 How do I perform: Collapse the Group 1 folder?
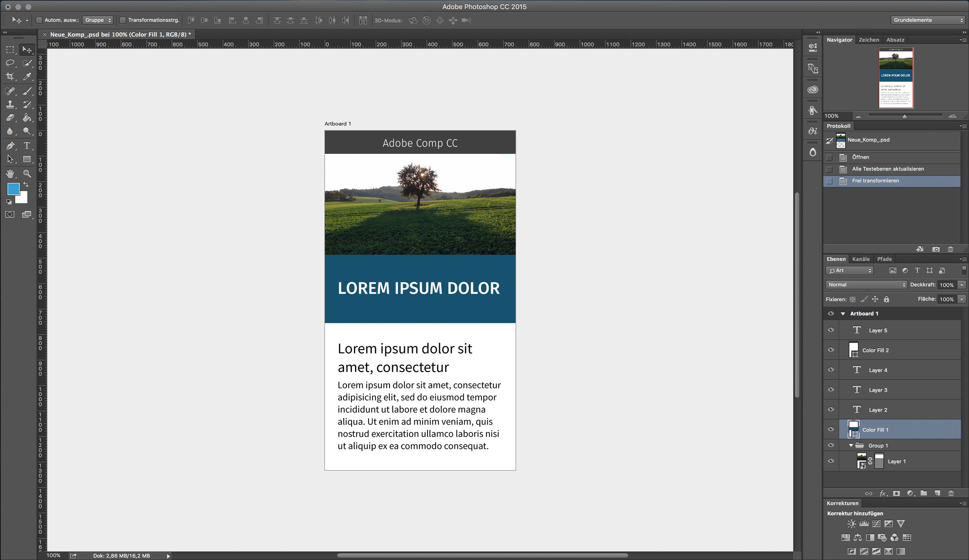click(851, 446)
